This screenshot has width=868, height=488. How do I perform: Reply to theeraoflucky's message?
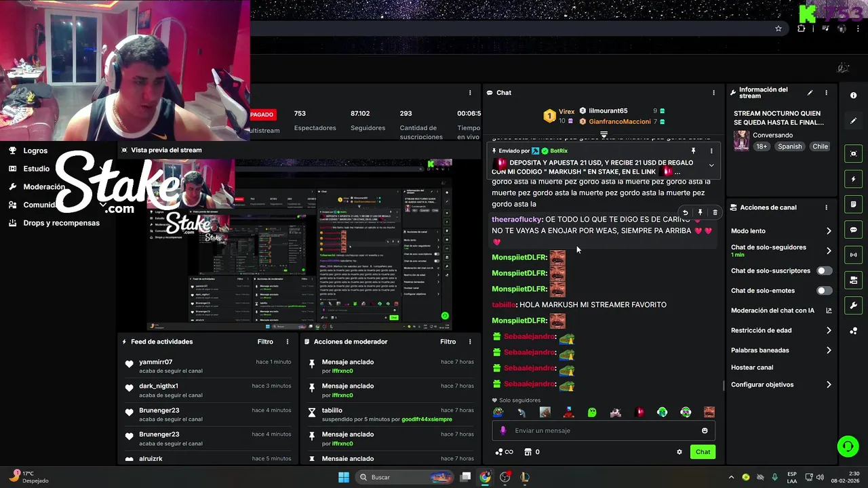(685, 213)
